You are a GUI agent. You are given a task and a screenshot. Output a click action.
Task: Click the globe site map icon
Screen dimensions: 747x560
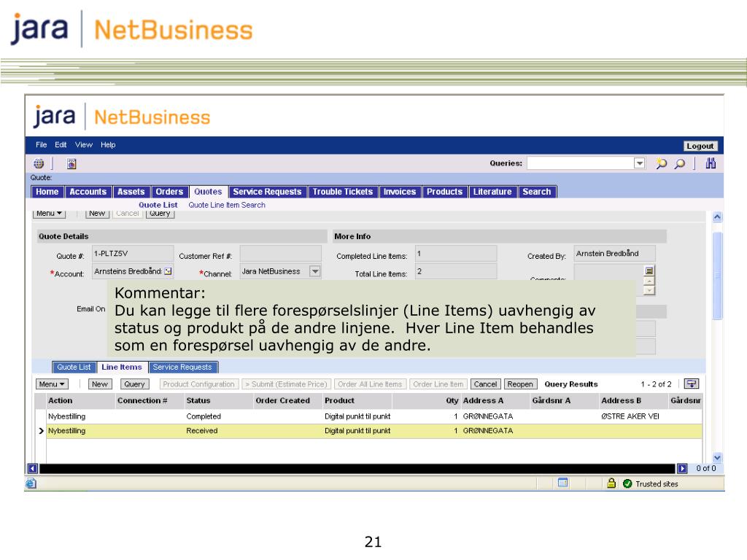[39, 164]
